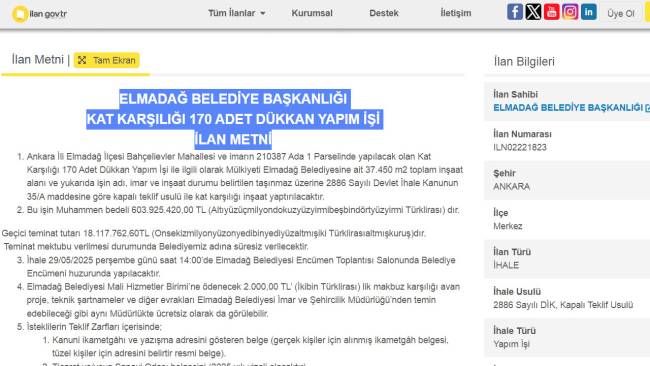The height and width of the screenshot is (366, 650).
Task: Click the Üye Ol button
Action: [621, 14]
